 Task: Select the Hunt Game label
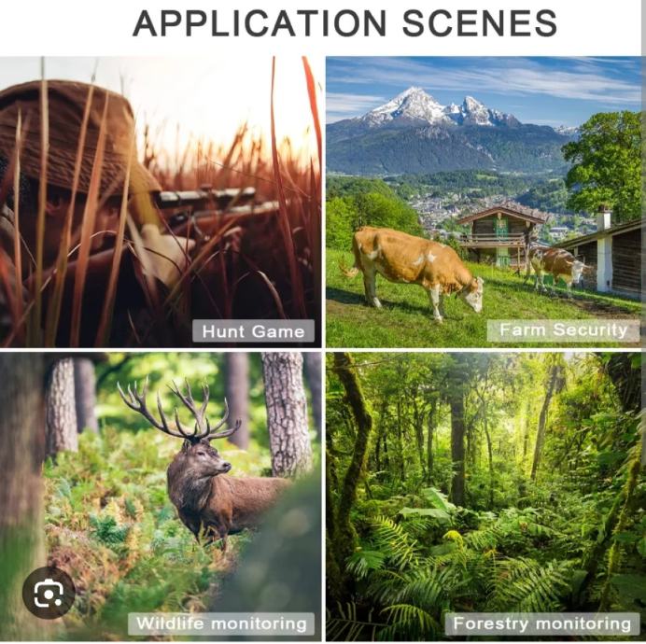coord(253,330)
